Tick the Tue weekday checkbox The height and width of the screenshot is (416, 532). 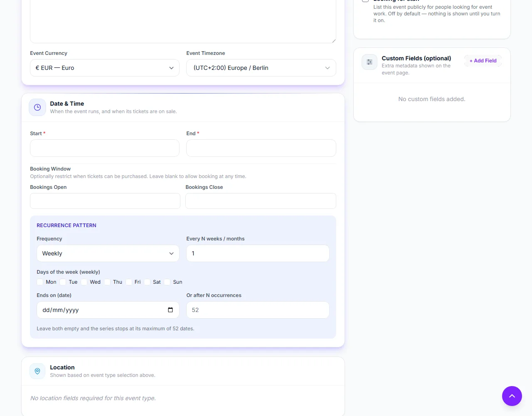63,282
